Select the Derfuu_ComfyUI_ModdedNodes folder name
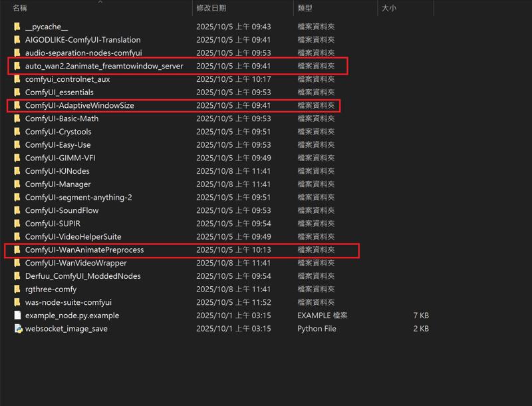The width and height of the screenshot is (532, 406). pyautogui.click(x=82, y=276)
